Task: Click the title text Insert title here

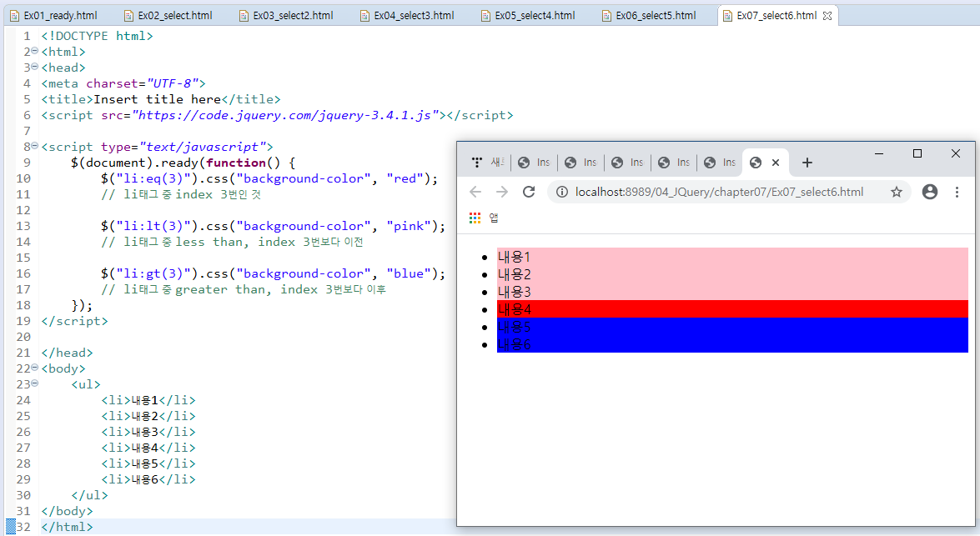Action: pyautogui.click(x=157, y=99)
